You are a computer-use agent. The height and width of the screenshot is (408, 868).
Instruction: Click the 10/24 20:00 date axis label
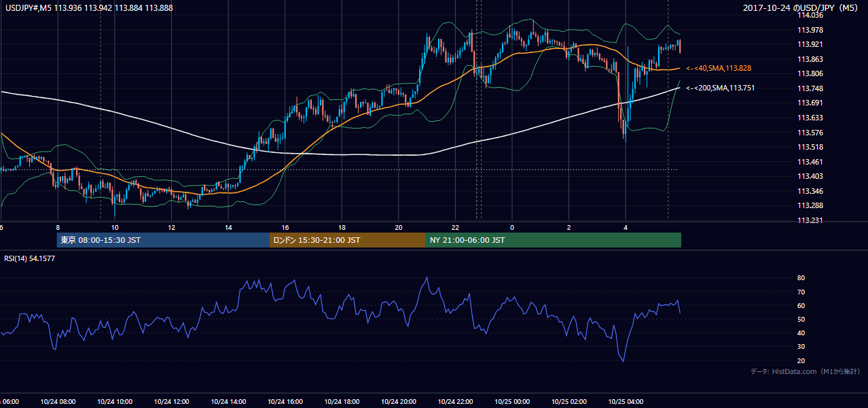tap(399, 402)
